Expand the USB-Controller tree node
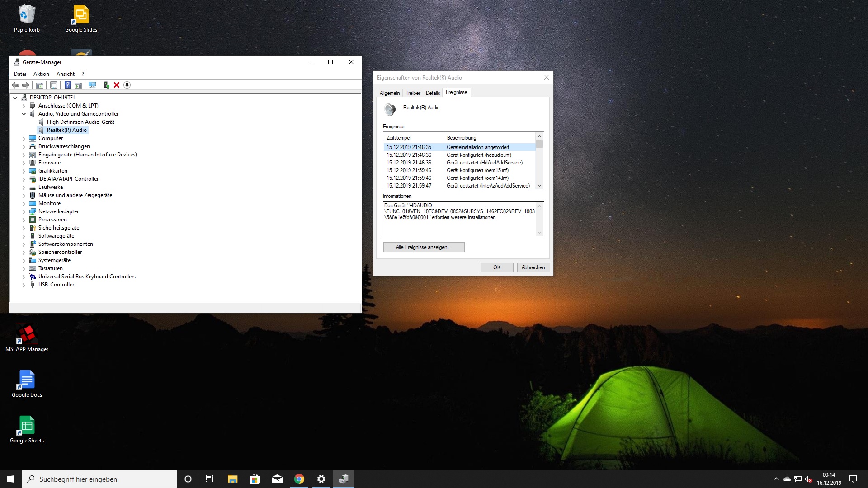This screenshot has height=488, width=868. point(24,285)
